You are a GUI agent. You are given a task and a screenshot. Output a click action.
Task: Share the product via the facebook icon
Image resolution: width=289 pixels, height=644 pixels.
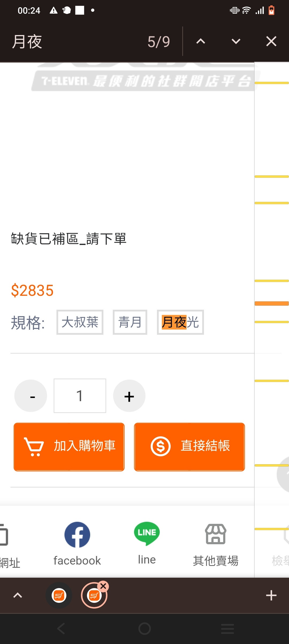click(77, 535)
